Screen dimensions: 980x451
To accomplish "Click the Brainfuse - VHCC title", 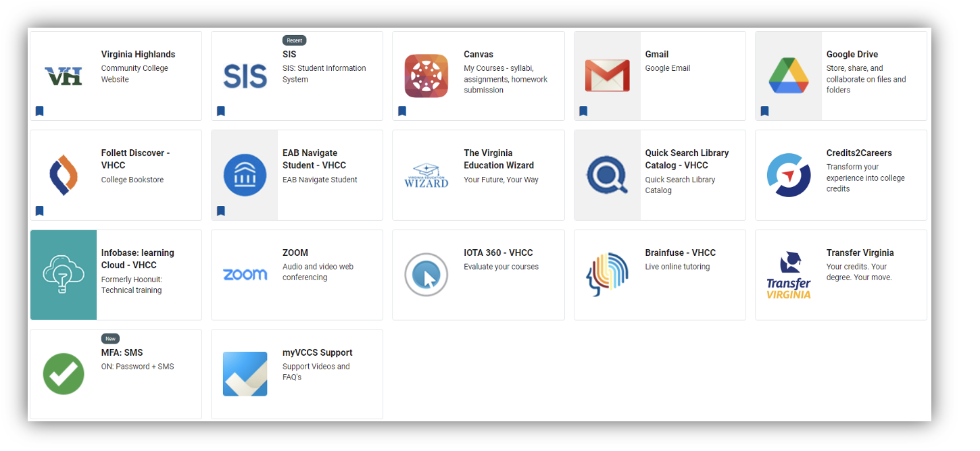I will pyautogui.click(x=680, y=253).
